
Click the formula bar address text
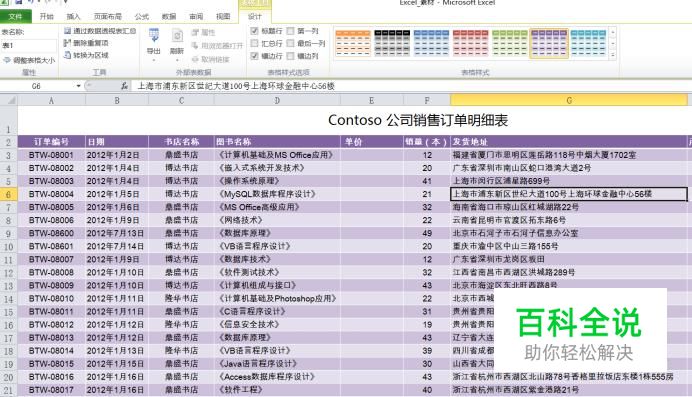point(236,86)
